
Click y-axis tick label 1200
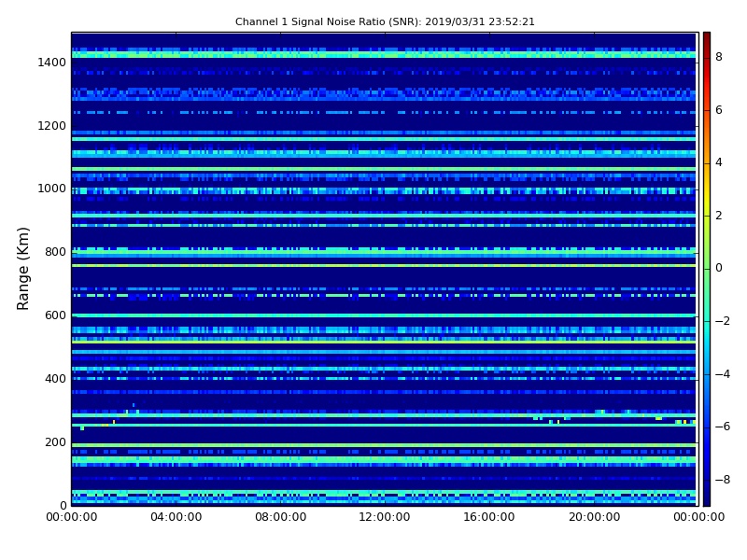click(x=52, y=126)
